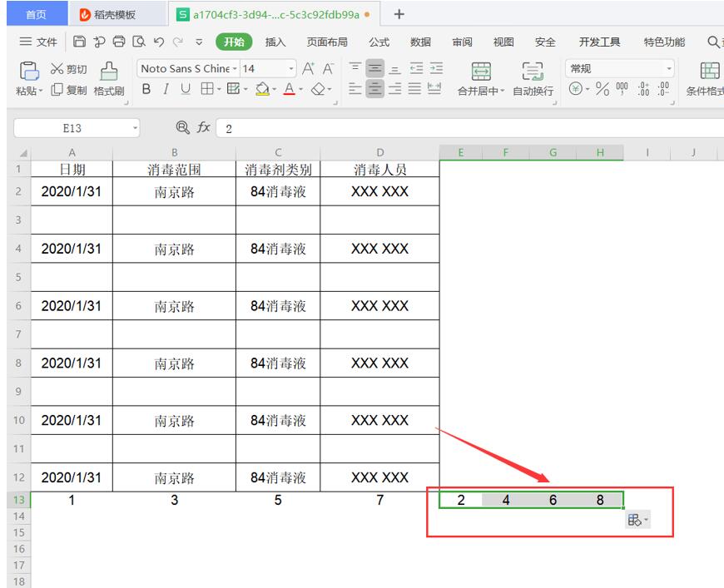
Task: Click the font color A icon
Action: (290, 89)
